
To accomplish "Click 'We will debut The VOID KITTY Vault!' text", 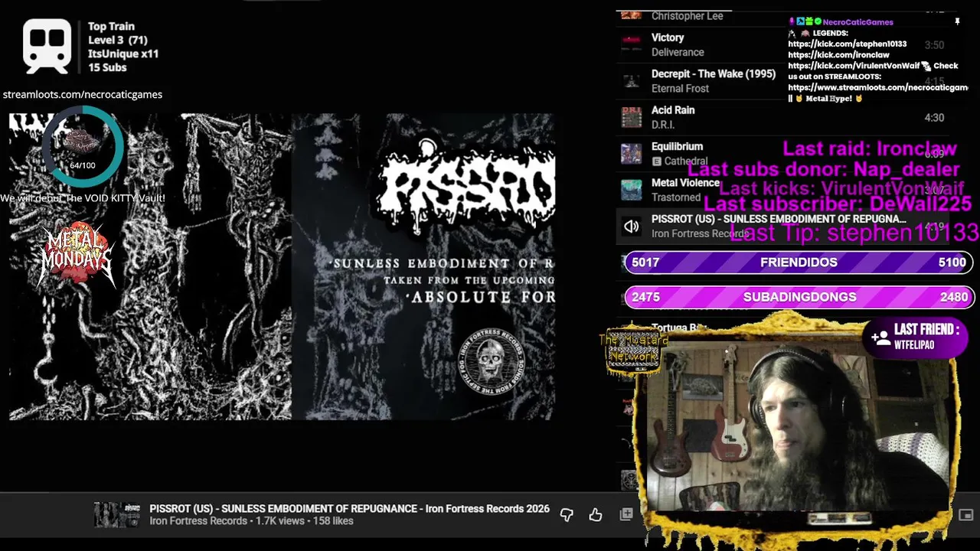I will pyautogui.click(x=83, y=198).
